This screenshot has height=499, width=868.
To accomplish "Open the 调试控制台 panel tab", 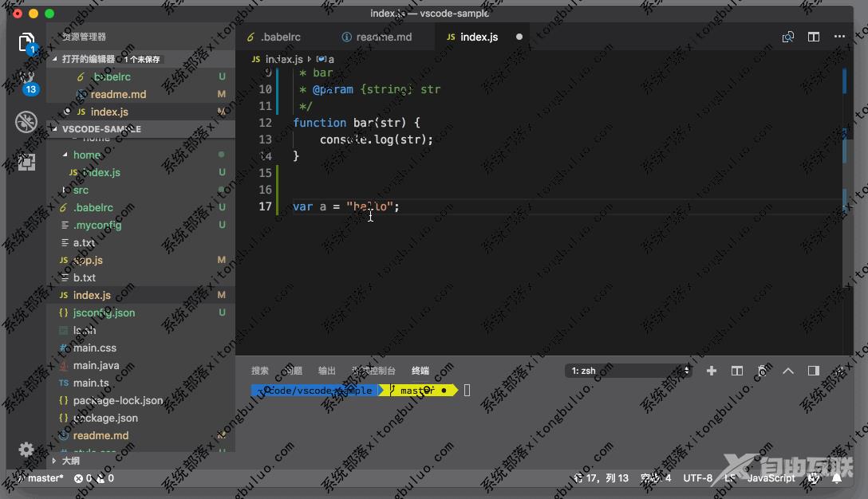I will click(373, 371).
